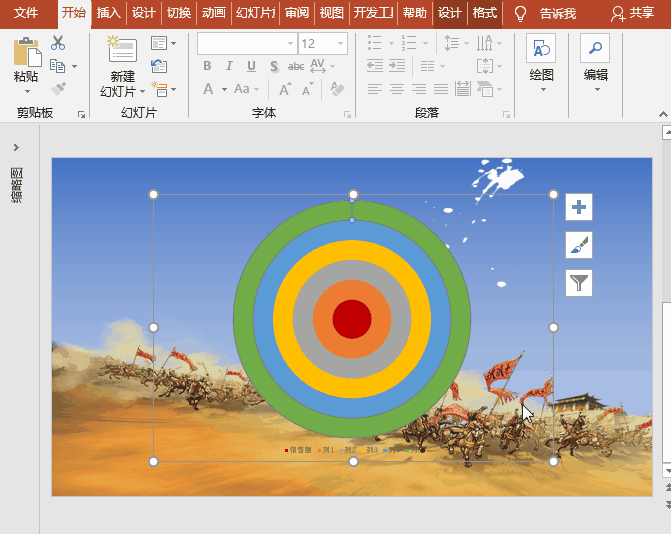Open the File (文件) tab
This screenshot has width=671, height=534.
[x=26, y=13]
